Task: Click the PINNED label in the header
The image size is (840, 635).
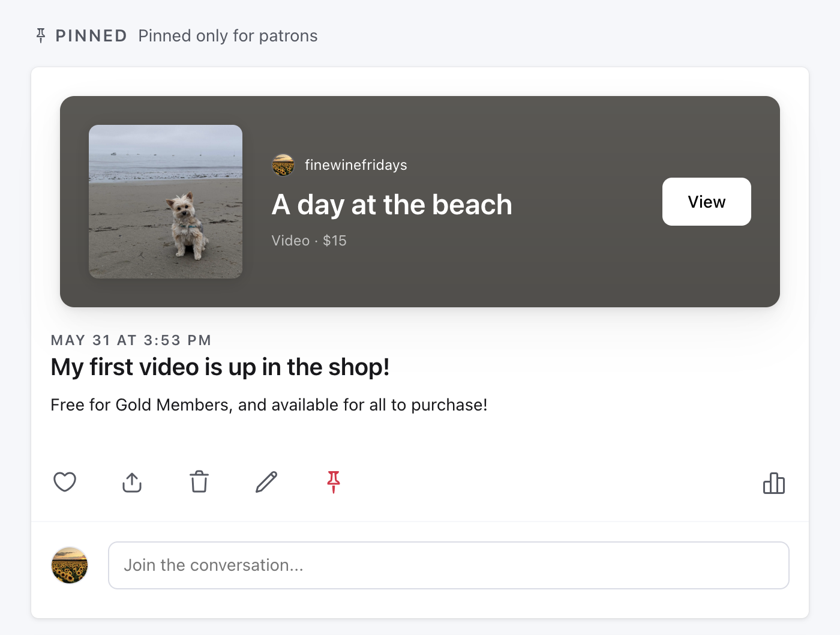Action: pyautogui.click(x=91, y=35)
